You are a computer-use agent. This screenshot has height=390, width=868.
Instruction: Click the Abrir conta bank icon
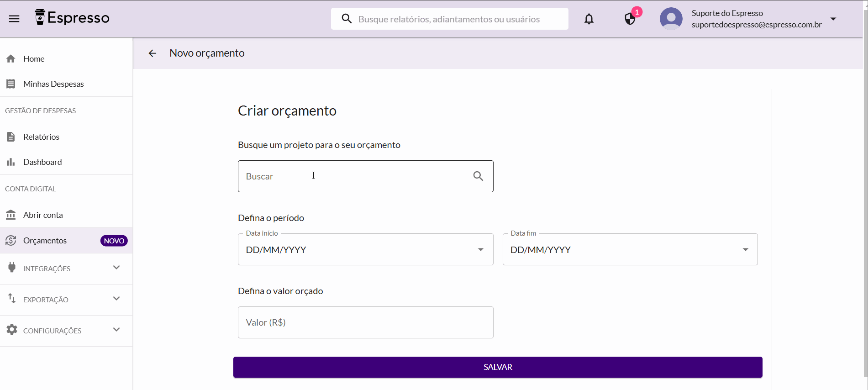pyautogui.click(x=11, y=215)
